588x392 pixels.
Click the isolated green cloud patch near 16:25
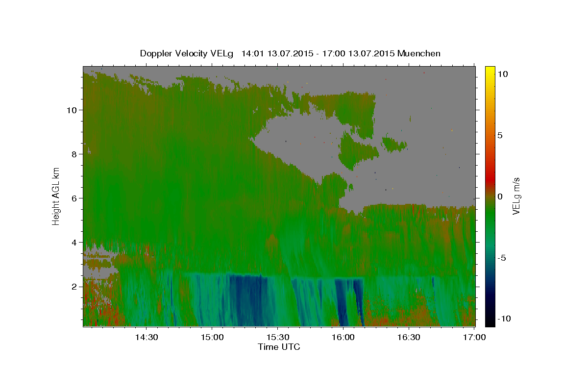click(395, 145)
